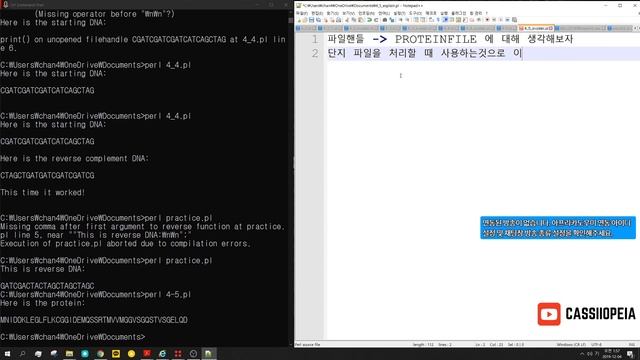Expand the system tray hidden icons chevron
640x360 pixels.
(582, 353)
